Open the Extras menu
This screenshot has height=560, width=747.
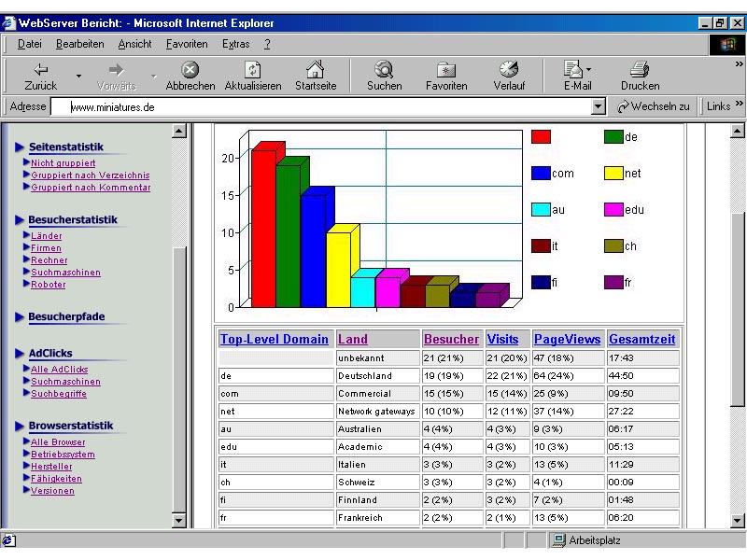click(x=235, y=44)
